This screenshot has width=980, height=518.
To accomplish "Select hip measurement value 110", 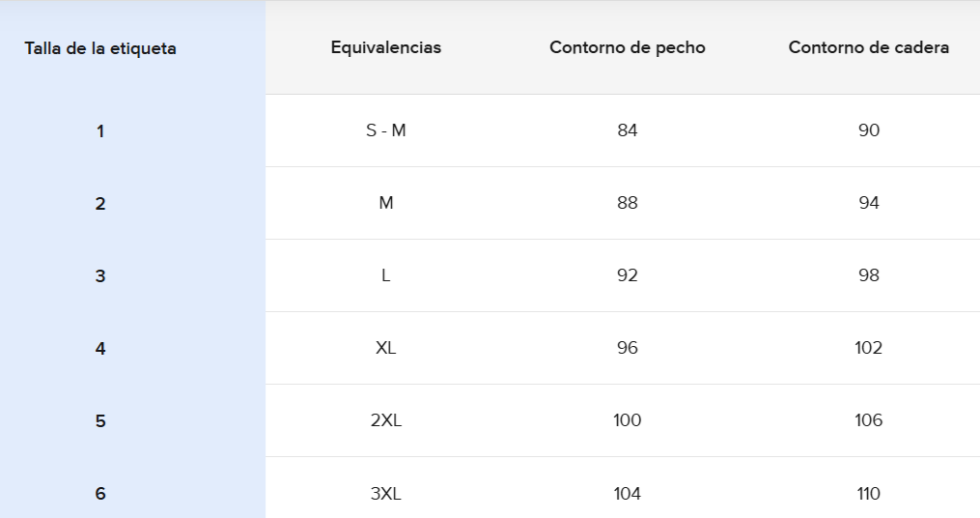I will [868, 494].
